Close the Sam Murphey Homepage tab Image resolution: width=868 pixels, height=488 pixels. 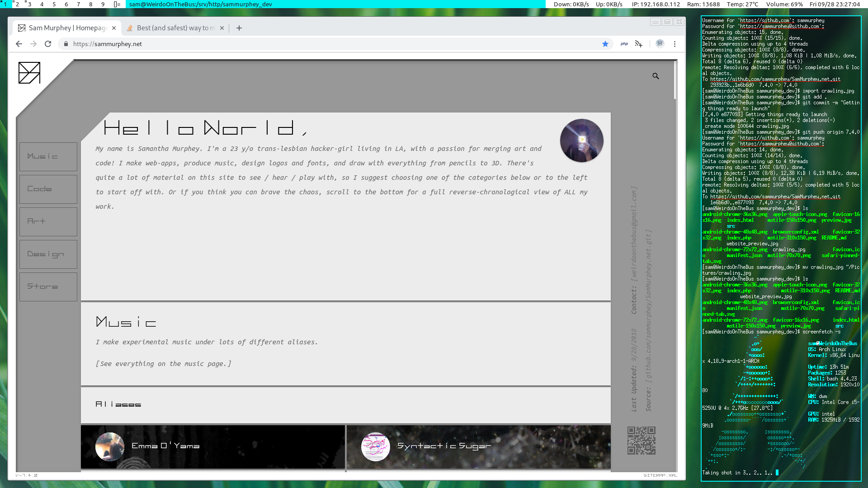point(114,28)
